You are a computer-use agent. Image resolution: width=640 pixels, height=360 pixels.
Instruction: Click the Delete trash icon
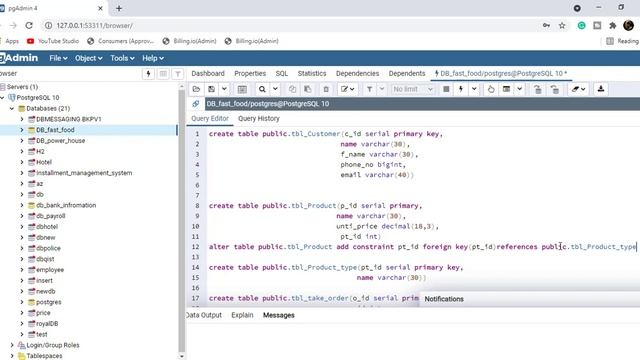[326, 89]
